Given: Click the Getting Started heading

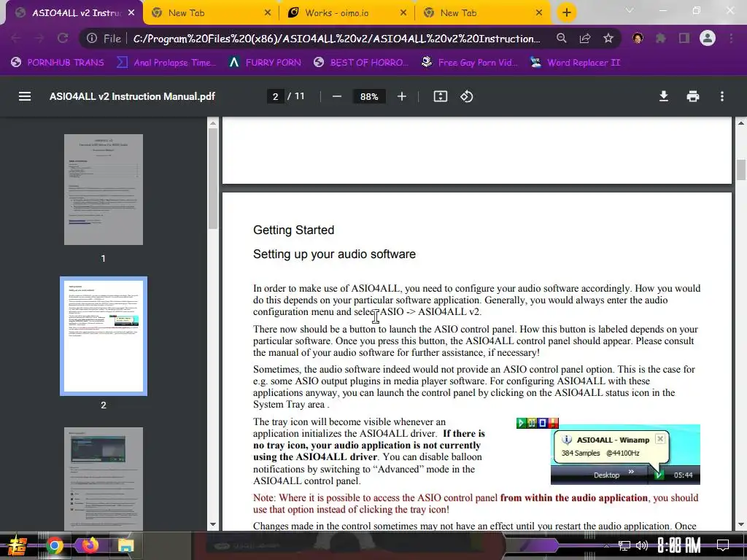Looking at the screenshot, I should (293, 230).
